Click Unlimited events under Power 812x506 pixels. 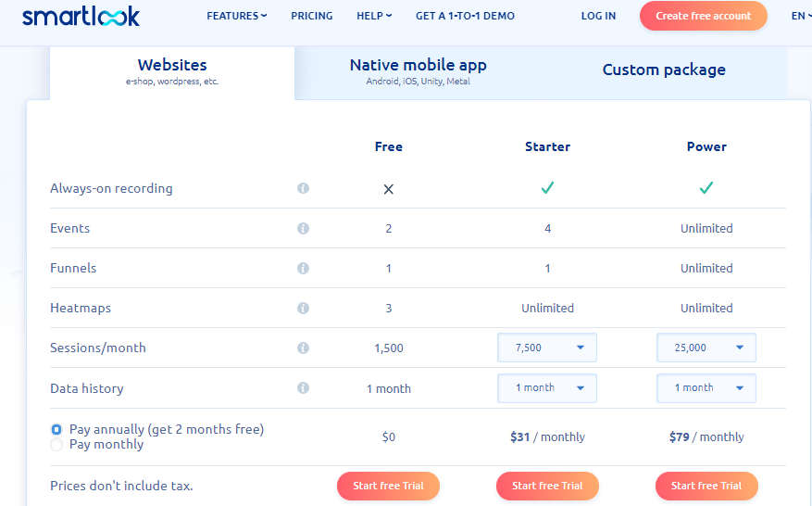point(706,228)
